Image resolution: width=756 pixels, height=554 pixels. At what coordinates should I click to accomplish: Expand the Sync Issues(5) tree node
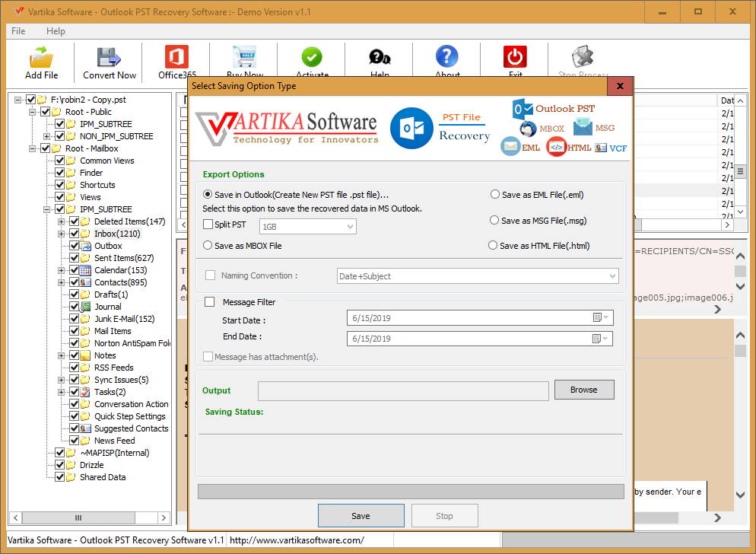pos(62,380)
